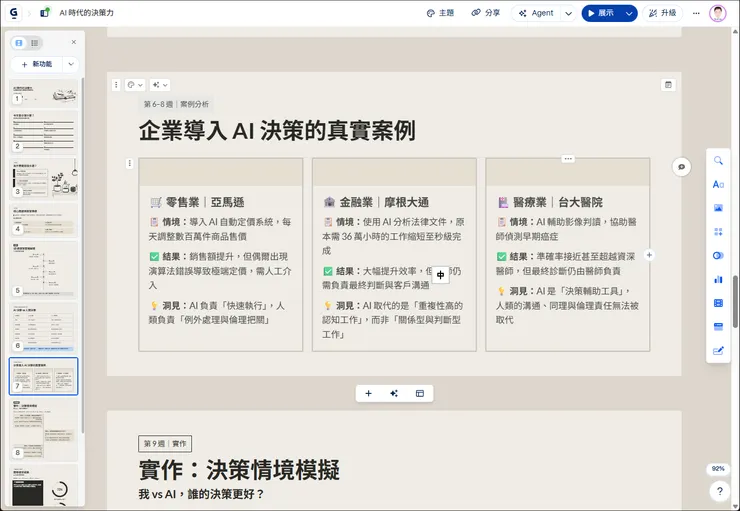The width and height of the screenshot is (740, 511).
Task: Click the 金融業｜摩根大通 card title
Action: click(376, 202)
